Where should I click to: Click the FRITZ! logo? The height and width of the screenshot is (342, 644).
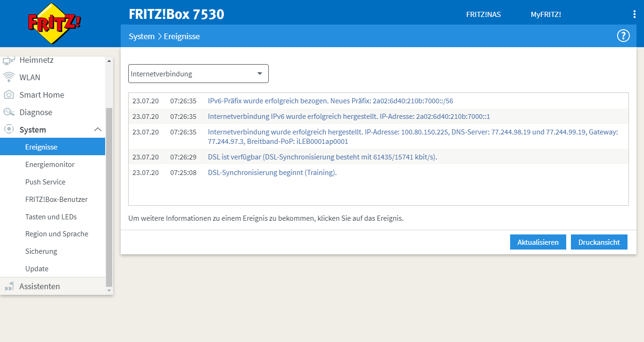click(x=55, y=24)
